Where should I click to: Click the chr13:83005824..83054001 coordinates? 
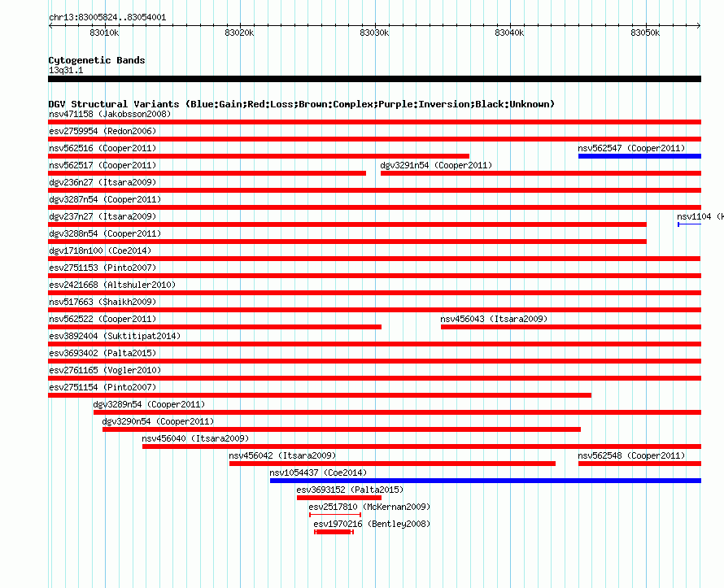pyautogui.click(x=107, y=17)
